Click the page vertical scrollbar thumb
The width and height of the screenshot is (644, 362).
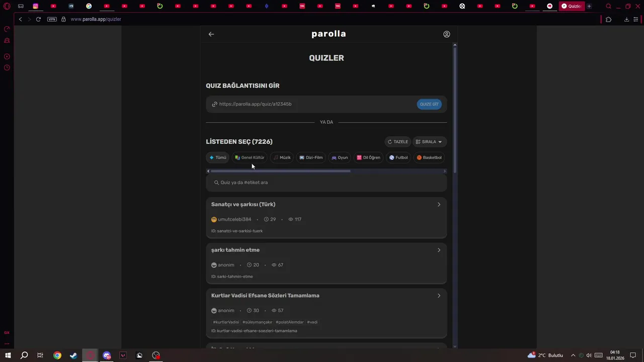(455, 111)
